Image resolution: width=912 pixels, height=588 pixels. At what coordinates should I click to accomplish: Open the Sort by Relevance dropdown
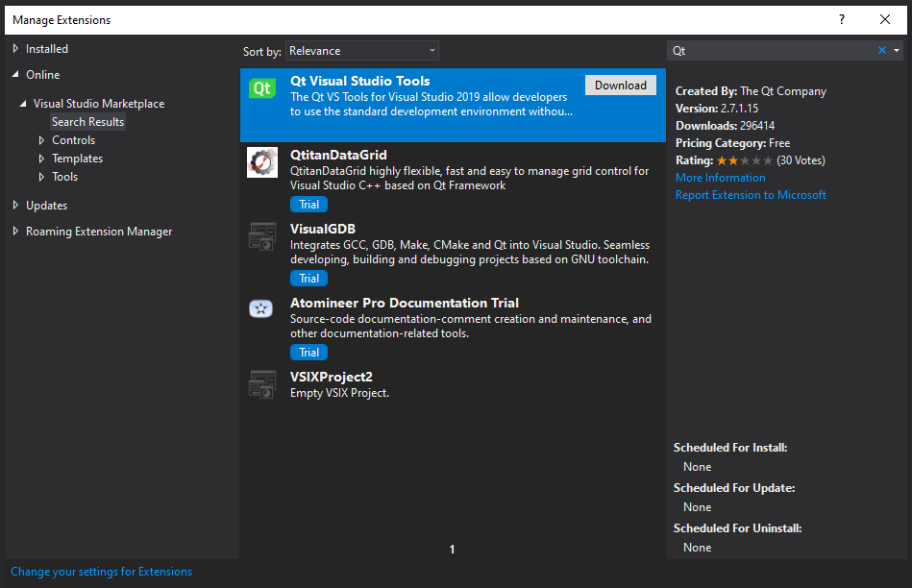[361, 51]
